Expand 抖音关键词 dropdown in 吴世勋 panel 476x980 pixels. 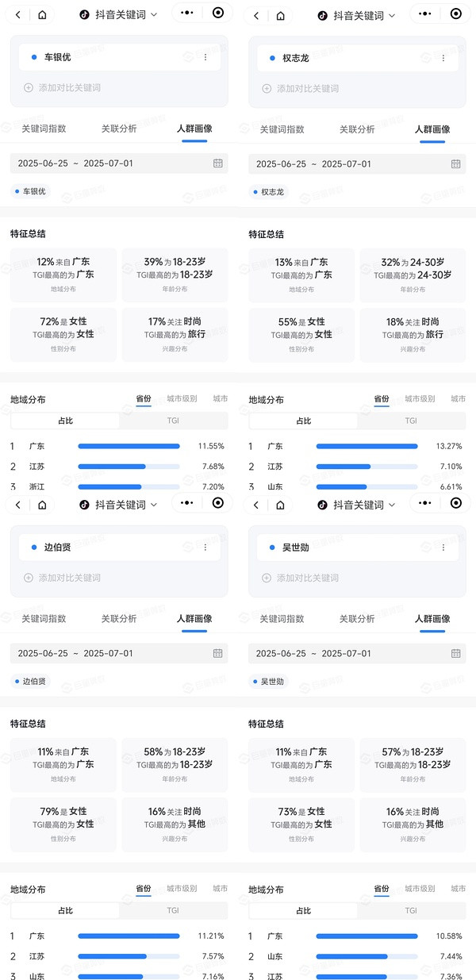(x=357, y=505)
